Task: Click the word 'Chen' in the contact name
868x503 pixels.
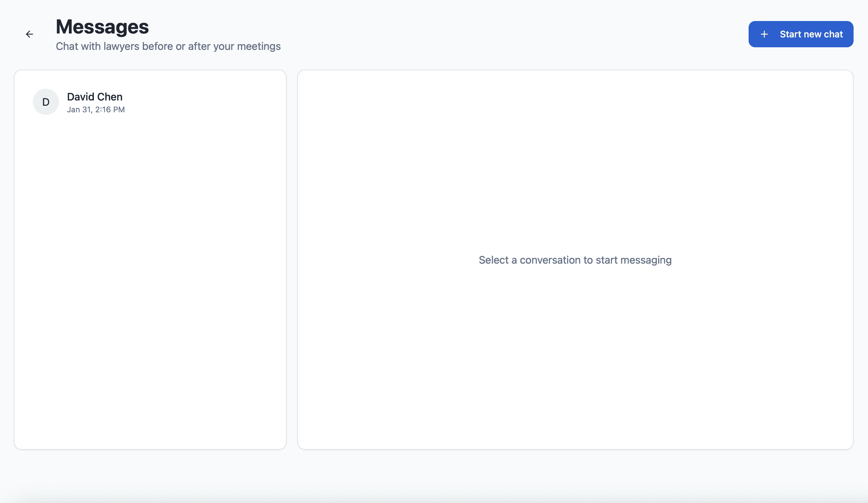Action: (110, 97)
